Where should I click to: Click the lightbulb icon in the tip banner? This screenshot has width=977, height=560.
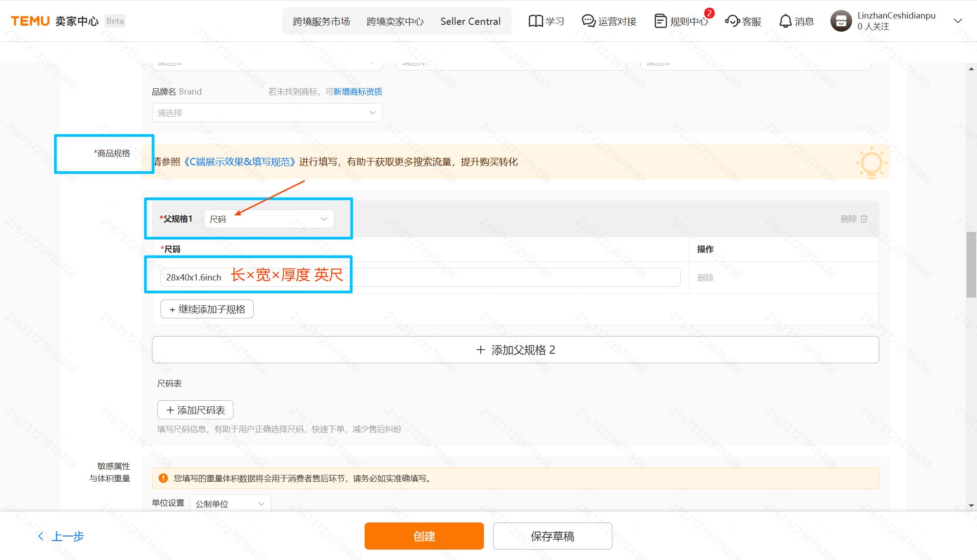coord(872,162)
